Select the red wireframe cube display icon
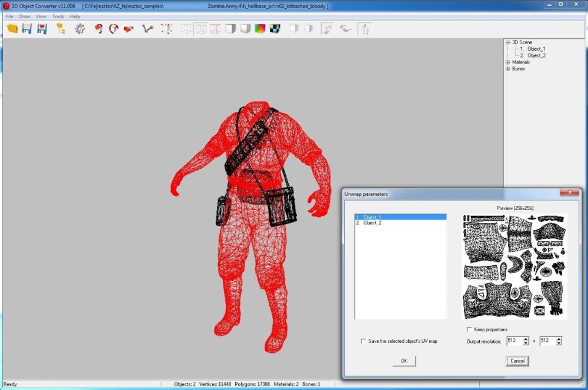588x390 pixels. point(216,28)
